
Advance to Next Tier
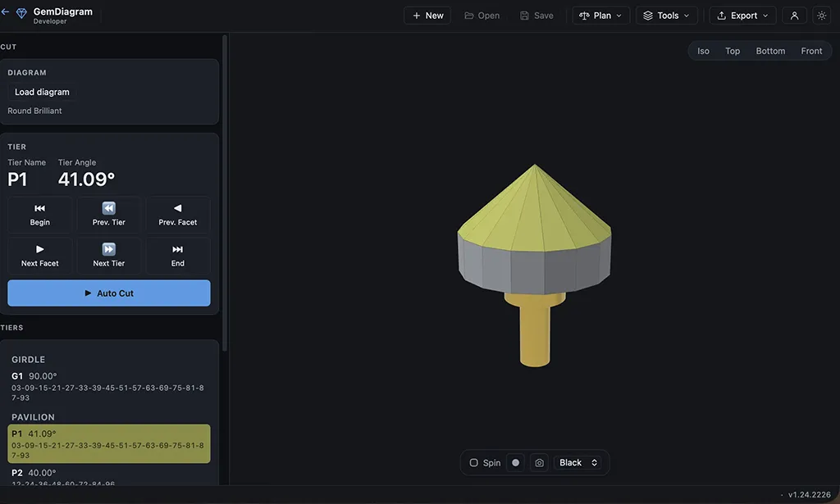pos(109,256)
